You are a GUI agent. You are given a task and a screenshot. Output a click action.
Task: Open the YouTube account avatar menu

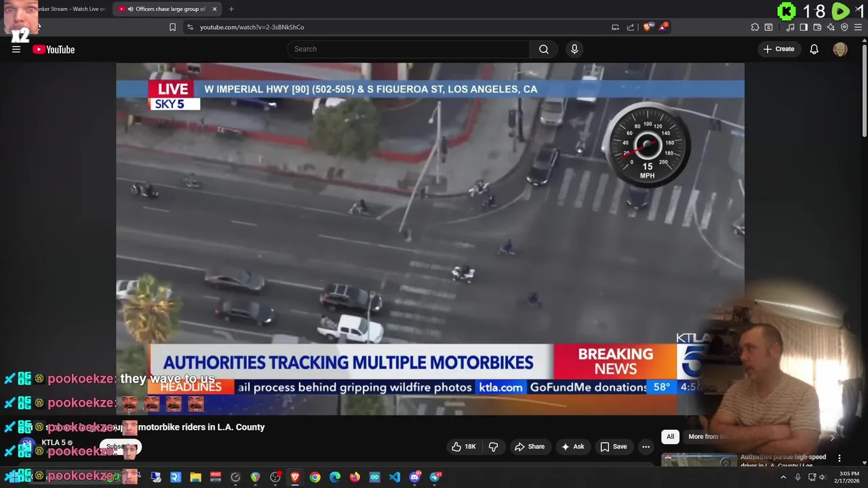tap(840, 49)
